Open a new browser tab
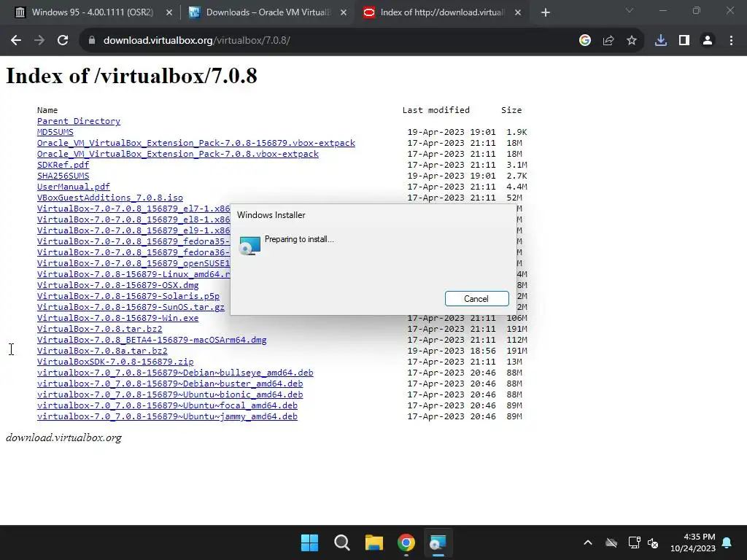This screenshot has width=747, height=560. tap(546, 13)
